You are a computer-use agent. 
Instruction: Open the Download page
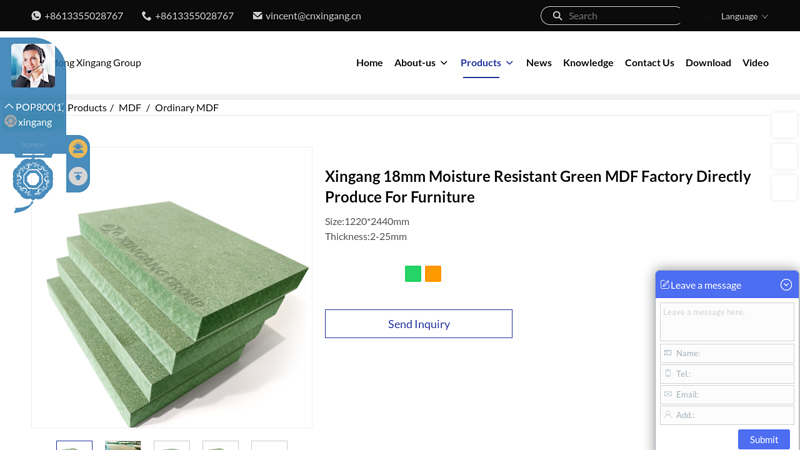click(x=708, y=63)
